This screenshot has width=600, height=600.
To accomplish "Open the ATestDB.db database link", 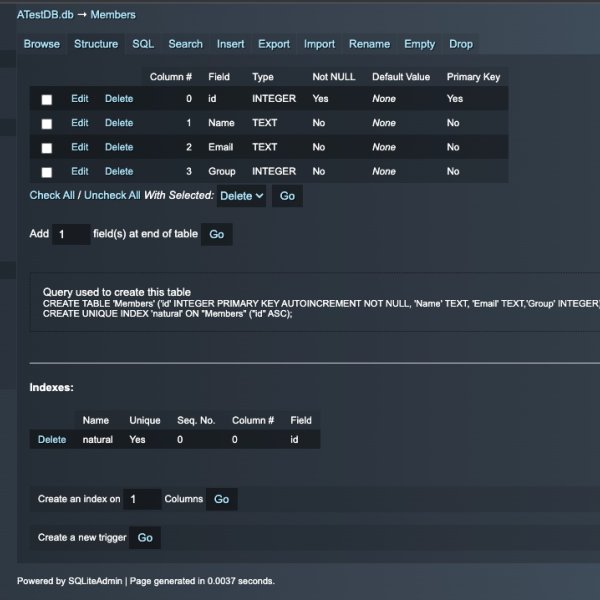I will [44, 15].
